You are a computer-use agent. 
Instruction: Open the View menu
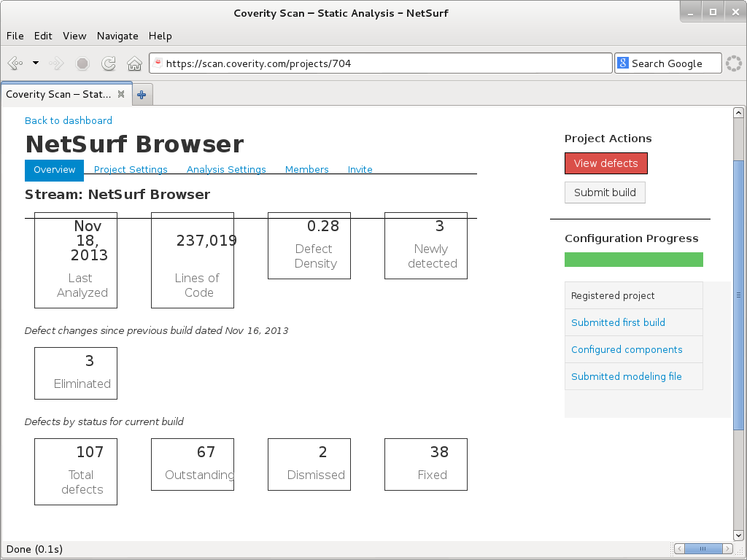(x=74, y=36)
